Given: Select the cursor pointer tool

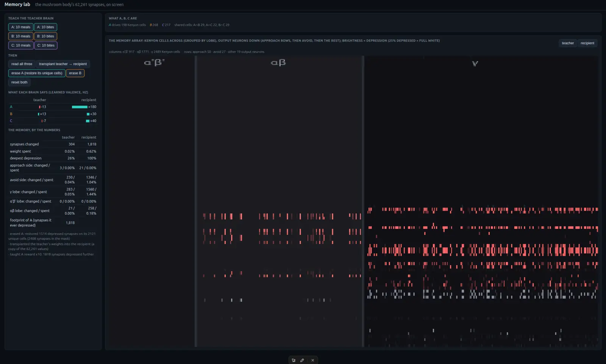Looking at the screenshot, I should [294, 360].
